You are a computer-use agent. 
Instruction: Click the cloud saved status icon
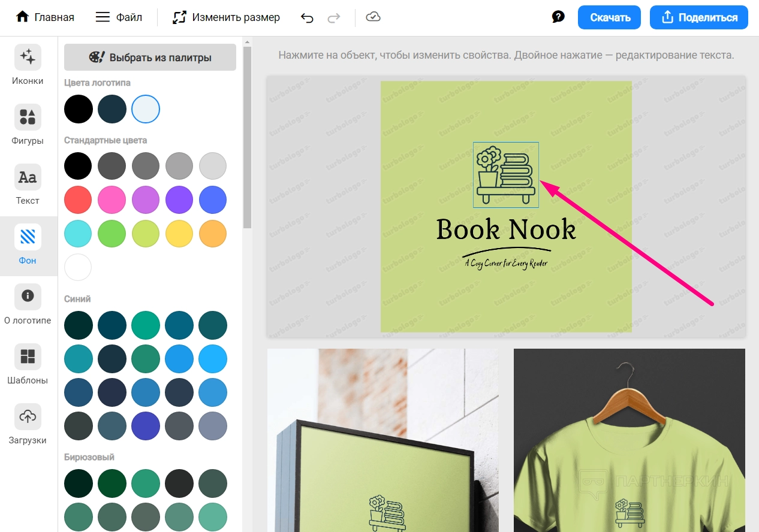pyautogui.click(x=373, y=17)
